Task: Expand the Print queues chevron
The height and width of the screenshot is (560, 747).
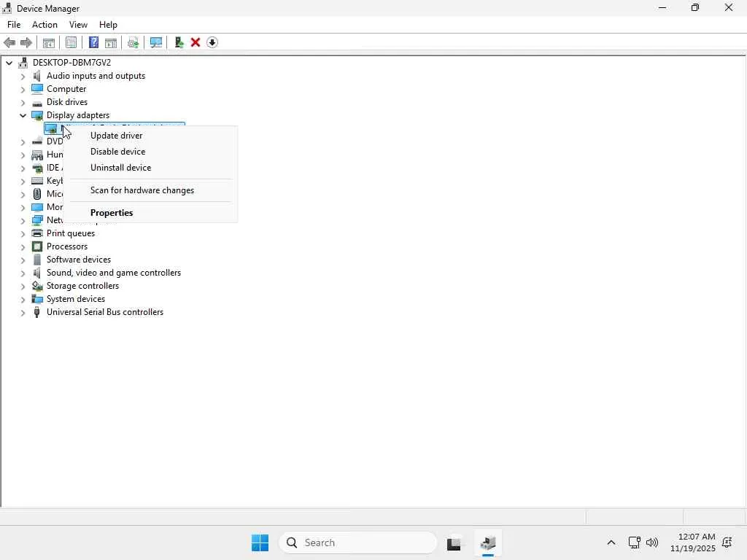Action: point(23,234)
